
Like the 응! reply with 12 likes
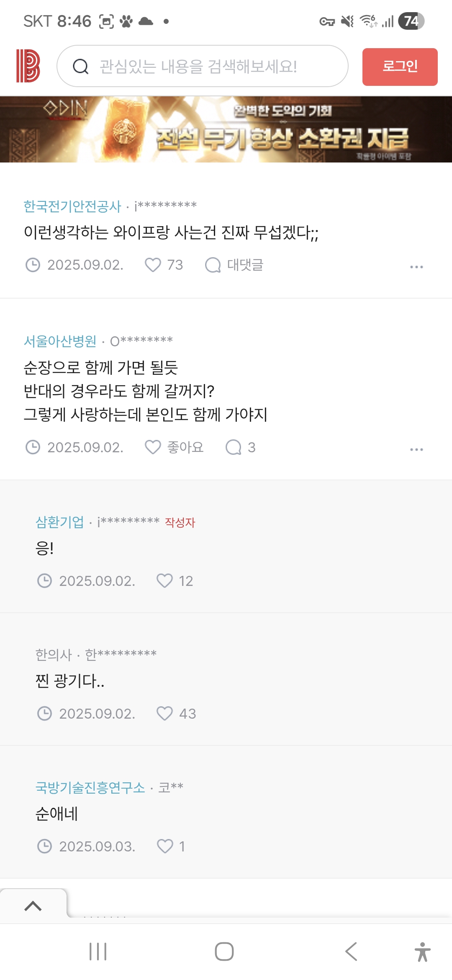(164, 581)
